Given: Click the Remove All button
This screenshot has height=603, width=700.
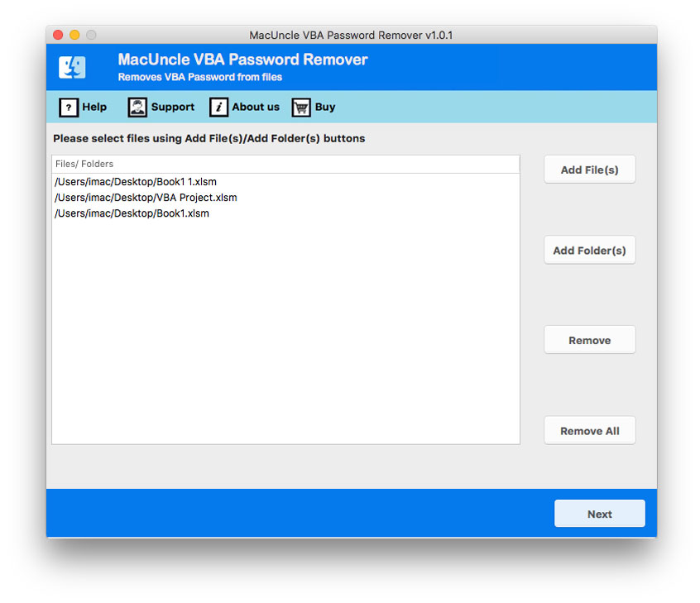Looking at the screenshot, I should tap(589, 430).
